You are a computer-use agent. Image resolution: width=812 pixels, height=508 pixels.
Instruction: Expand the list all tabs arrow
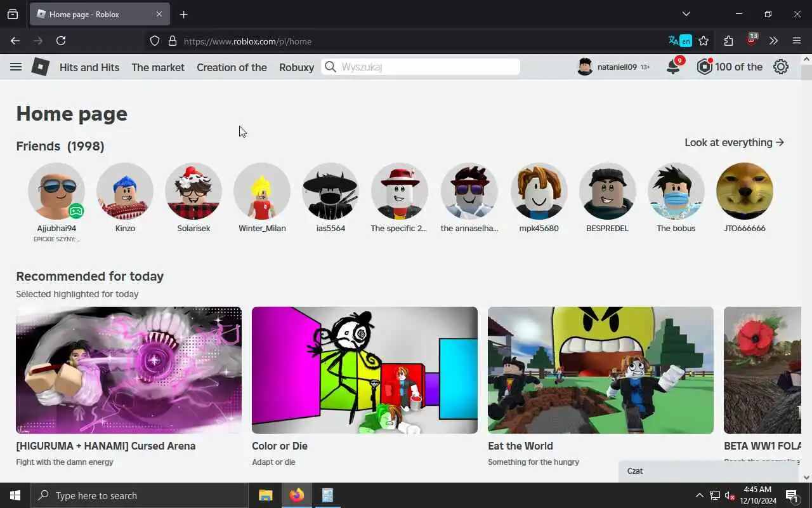(x=686, y=14)
